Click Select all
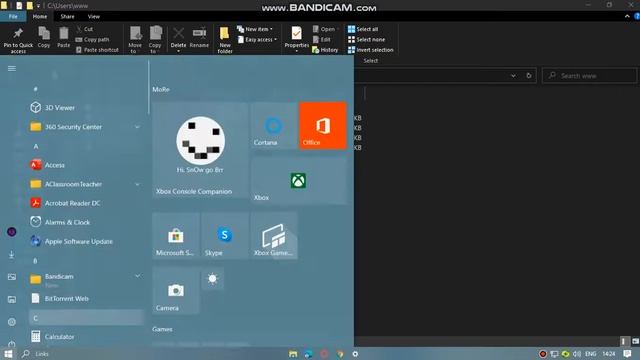Image resolution: width=640 pixels, height=360 pixels. pos(363,29)
